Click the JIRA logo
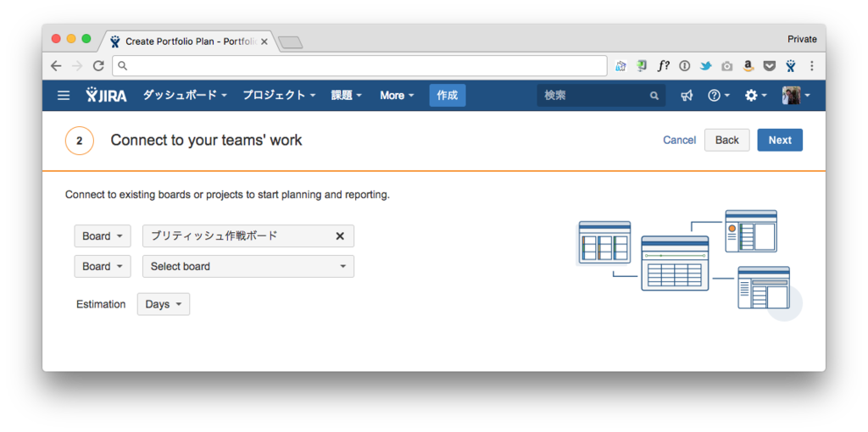 (106, 95)
